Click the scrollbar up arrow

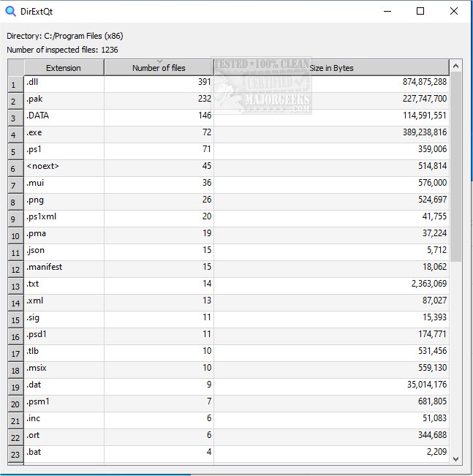click(x=455, y=66)
